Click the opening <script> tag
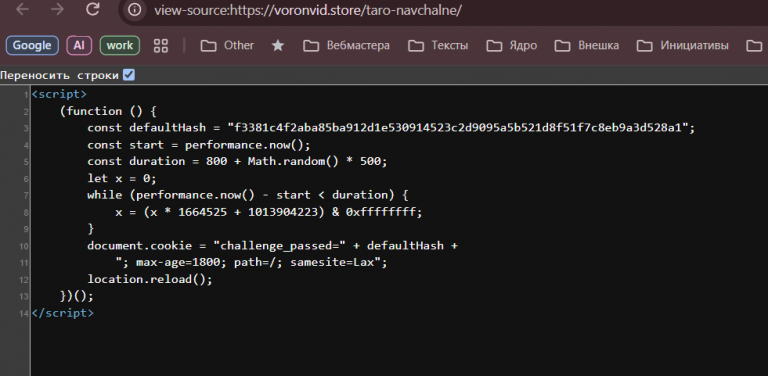 coord(59,94)
